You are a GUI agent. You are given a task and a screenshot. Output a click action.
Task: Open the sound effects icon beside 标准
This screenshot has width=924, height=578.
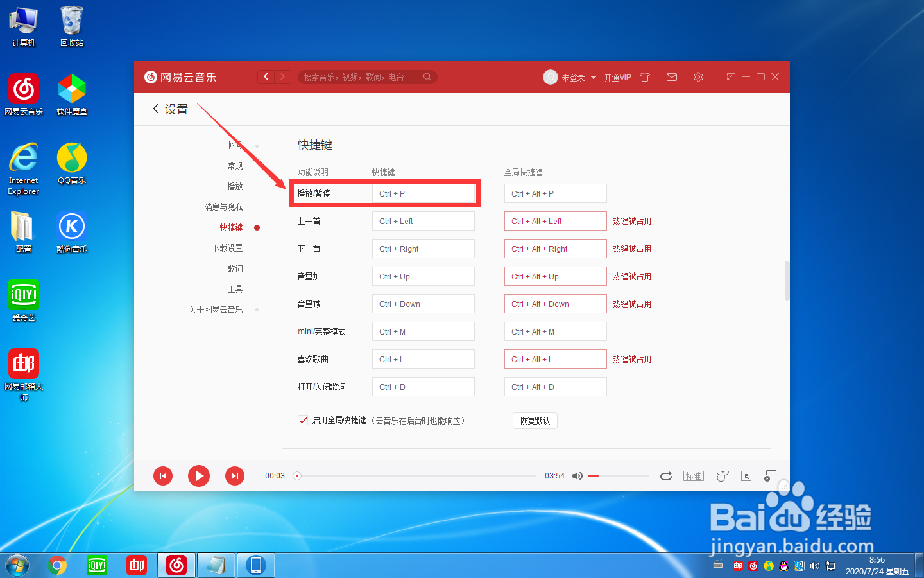coord(723,476)
